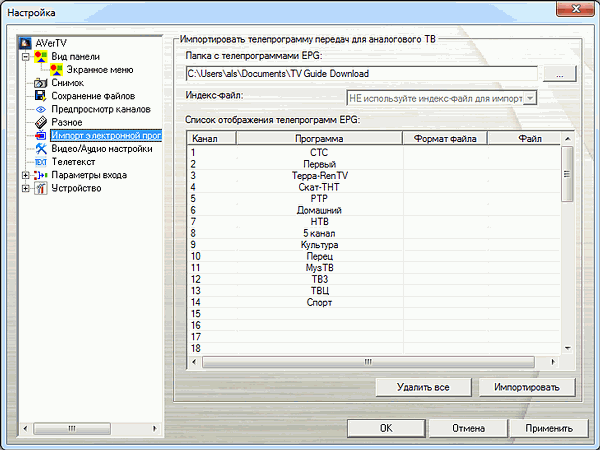Click the Снимок camera icon
600x450 pixels.
pyautogui.click(x=41, y=83)
